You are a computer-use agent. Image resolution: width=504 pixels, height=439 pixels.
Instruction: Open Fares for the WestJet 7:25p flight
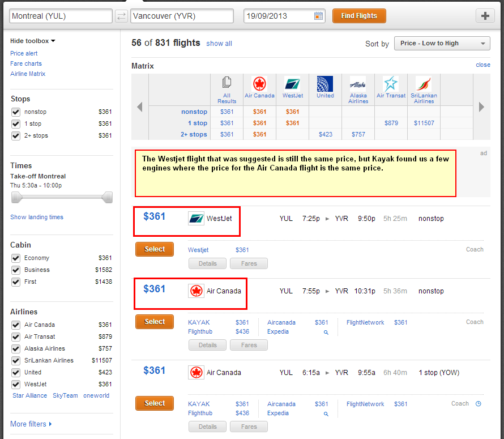pos(249,263)
